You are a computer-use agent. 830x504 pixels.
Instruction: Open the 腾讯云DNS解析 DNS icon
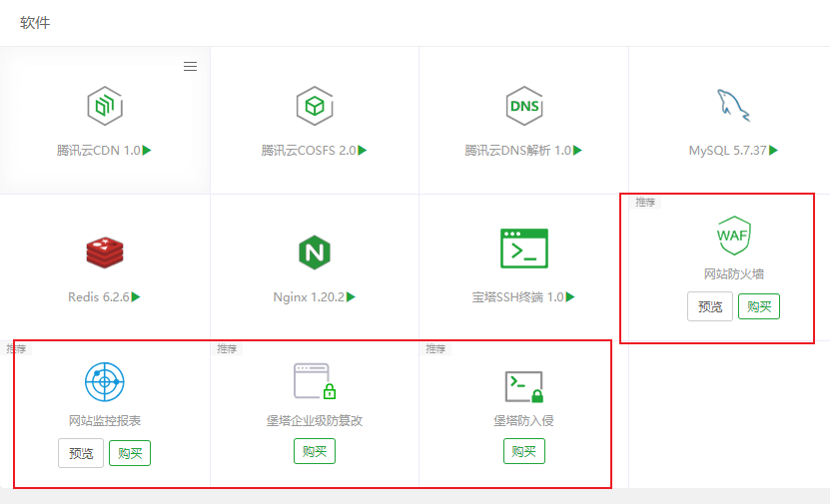click(x=524, y=106)
